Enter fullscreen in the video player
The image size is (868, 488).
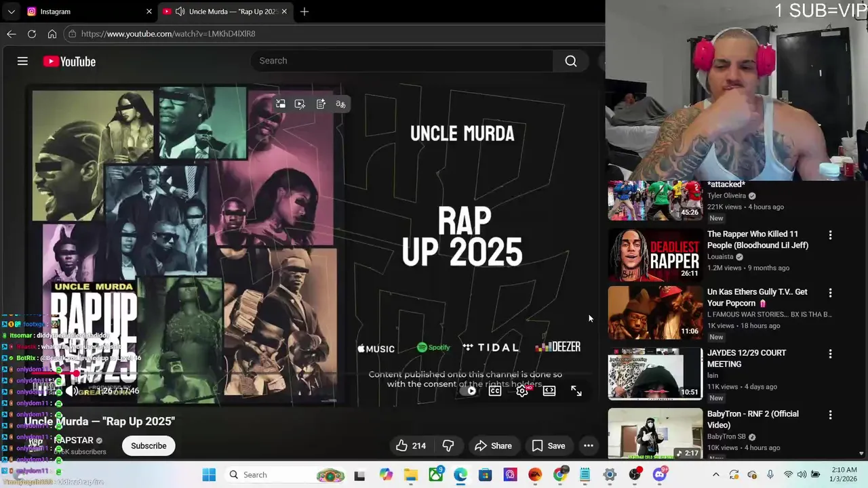(576, 391)
